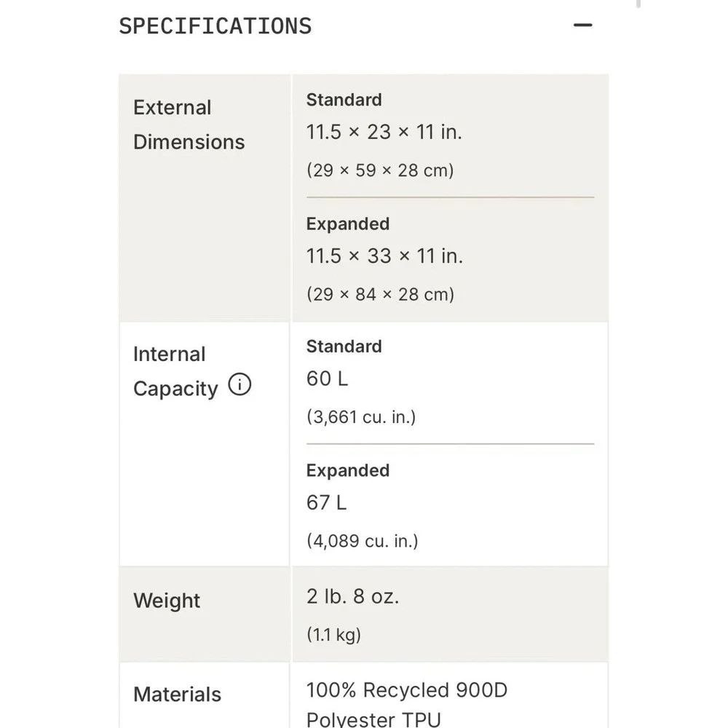
Task: Click the page scrollbar at top right
Action: click(x=638, y=4)
